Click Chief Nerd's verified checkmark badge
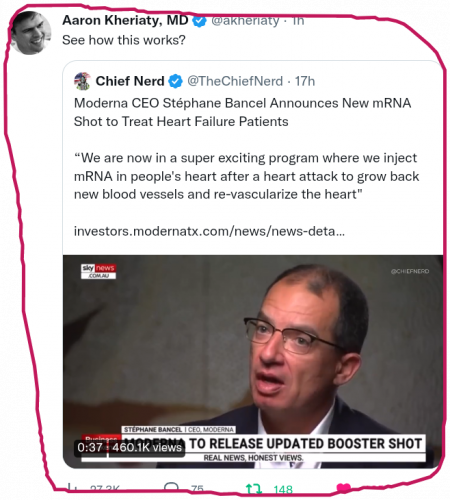 (175, 81)
